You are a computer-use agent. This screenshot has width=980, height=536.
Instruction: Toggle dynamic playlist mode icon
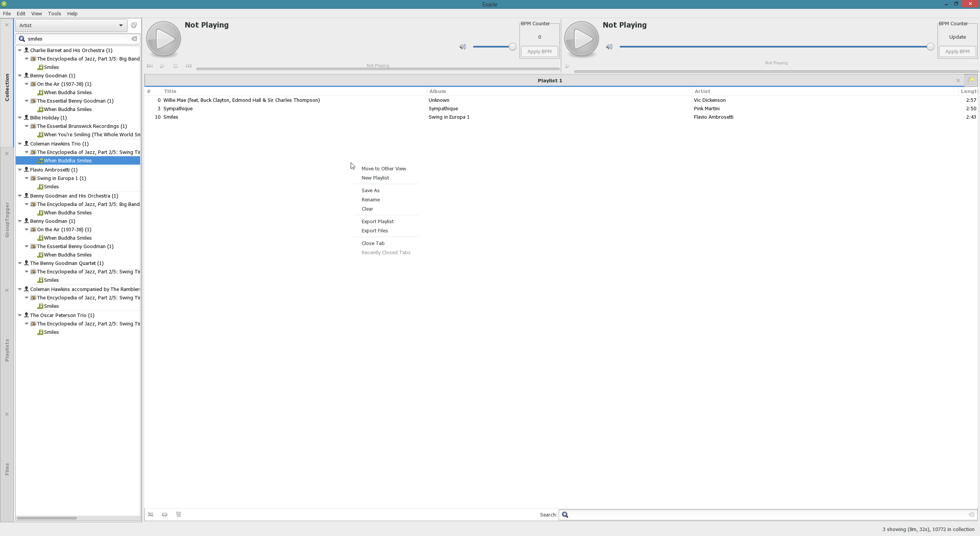click(x=178, y=515)
